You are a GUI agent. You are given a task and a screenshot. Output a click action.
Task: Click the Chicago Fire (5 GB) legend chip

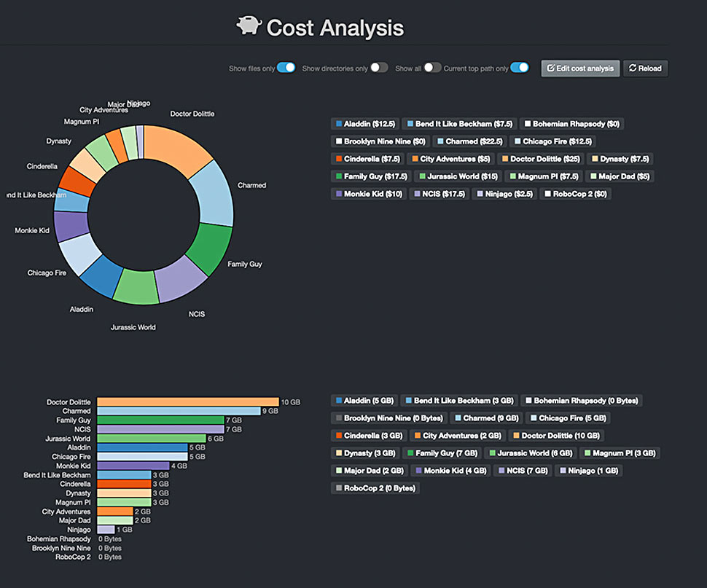568,418
